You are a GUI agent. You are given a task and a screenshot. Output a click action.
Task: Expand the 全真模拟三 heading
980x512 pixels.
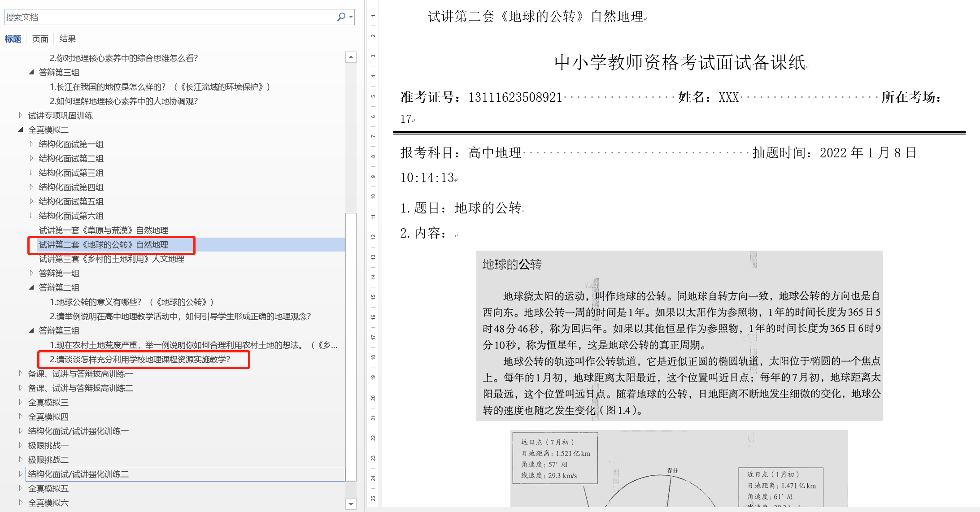pos(21,402)
